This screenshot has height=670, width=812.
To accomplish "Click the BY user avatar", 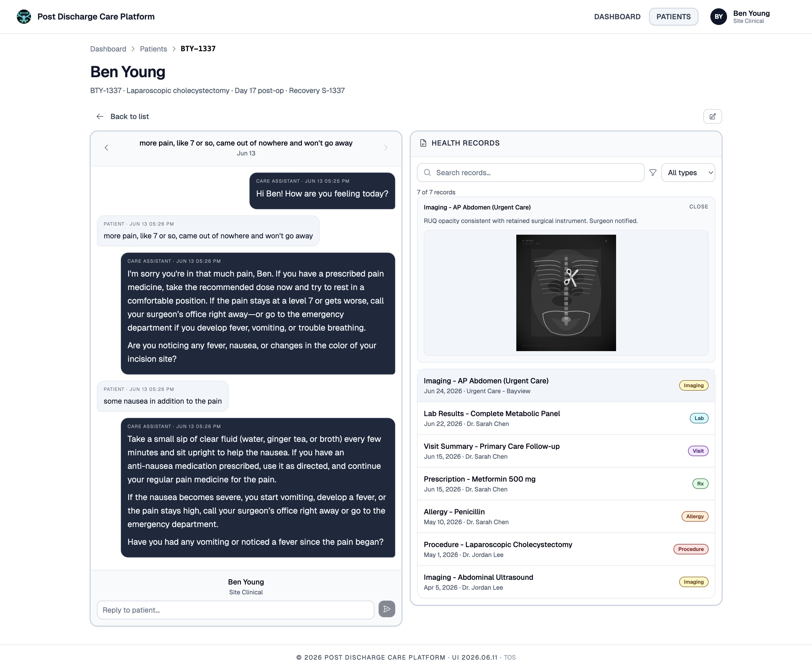I will [718, 17].
